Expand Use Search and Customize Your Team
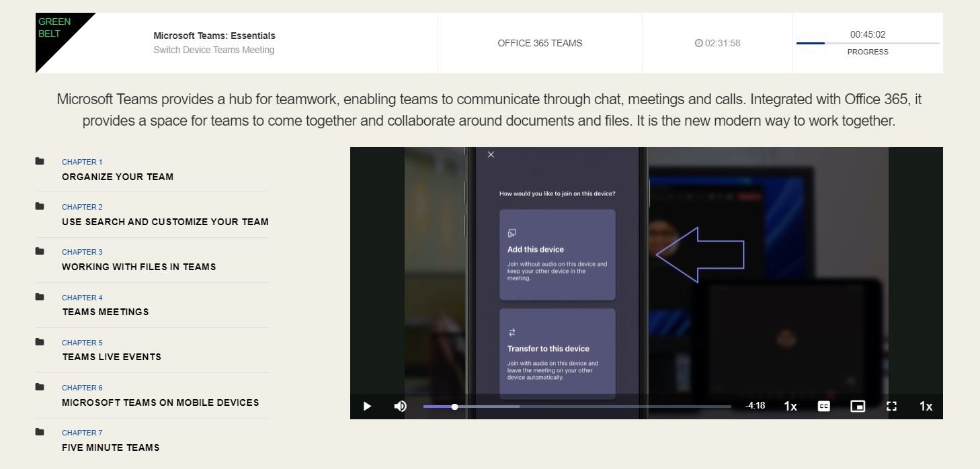Viewport: 980px width, 469px height. click(x=165, y=222)
